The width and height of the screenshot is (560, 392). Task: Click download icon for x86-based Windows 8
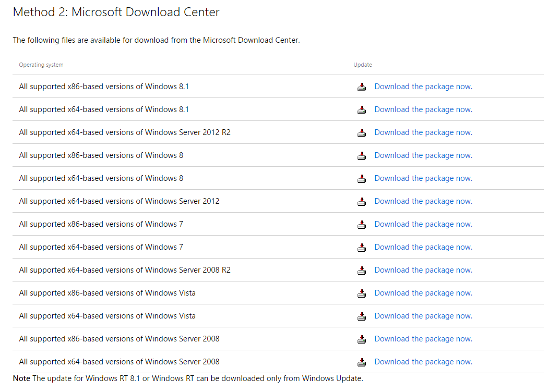click(x=362, y=156)
